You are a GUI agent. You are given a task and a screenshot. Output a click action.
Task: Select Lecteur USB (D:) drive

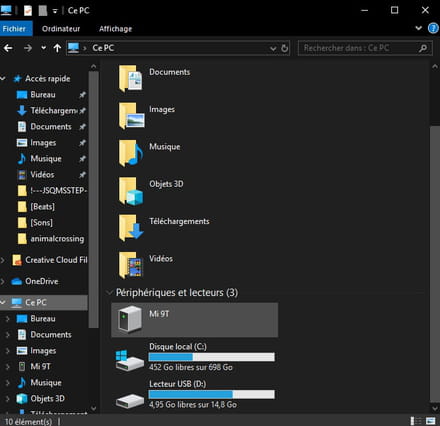pyautogui.click(x=195, y=394)
